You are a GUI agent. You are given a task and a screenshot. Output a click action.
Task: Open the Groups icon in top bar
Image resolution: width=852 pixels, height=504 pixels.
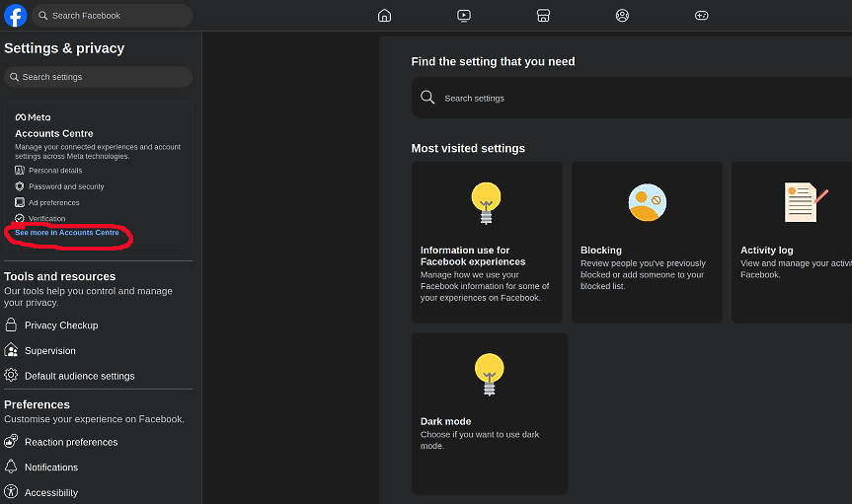[622, 15]
